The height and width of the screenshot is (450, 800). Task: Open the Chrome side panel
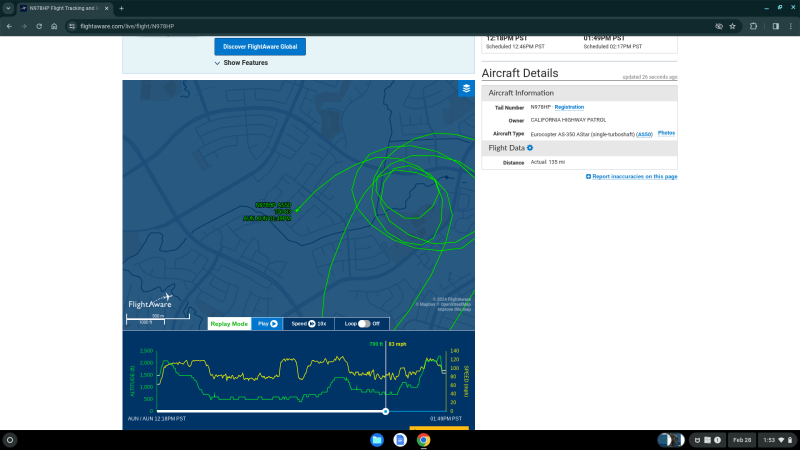tap(775, 26)
